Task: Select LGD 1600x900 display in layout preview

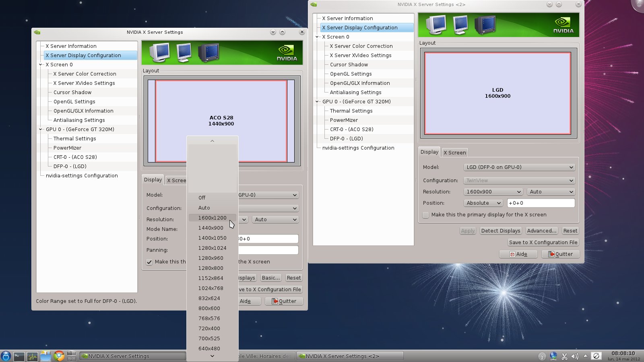Action: pyautogui.click(x=498, y=93)
